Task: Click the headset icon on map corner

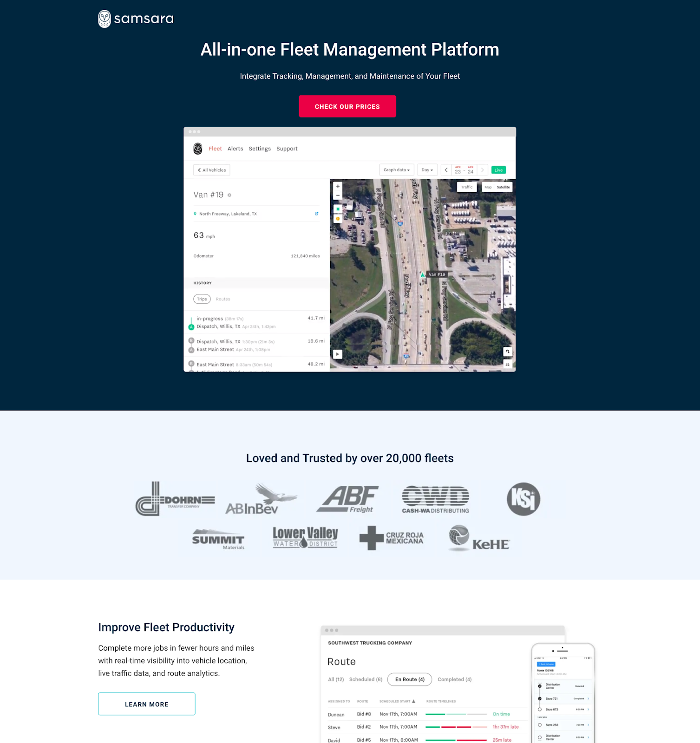Action: (508, 352)
